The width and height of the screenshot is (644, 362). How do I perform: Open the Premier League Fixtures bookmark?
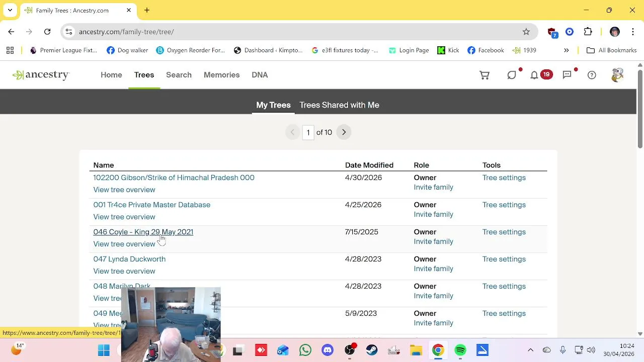point(63,50)
